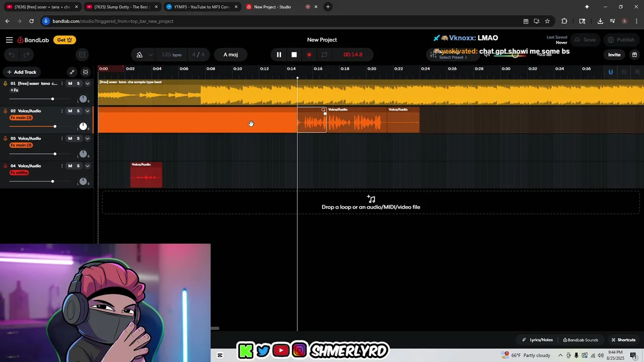Undo the last action
This screenshot has height=362, width=644.
12,54
